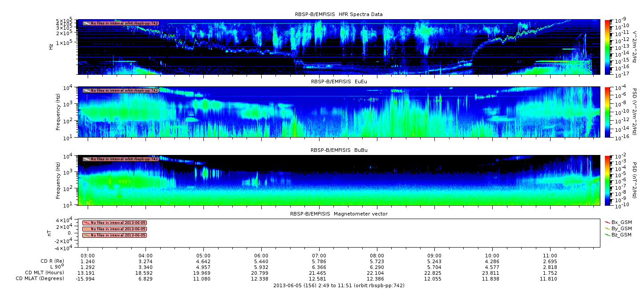Viewport: 644px width, 293px height.
Task: Select the RBSP-B/EMFISIS EuEu plot title
Action: (338, 82)
